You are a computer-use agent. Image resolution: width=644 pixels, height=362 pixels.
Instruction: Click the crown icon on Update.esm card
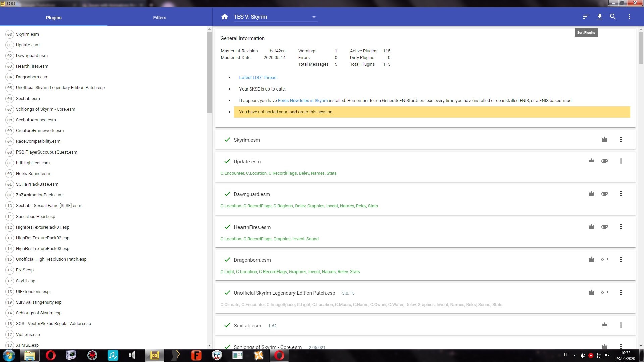click(591, 161)
